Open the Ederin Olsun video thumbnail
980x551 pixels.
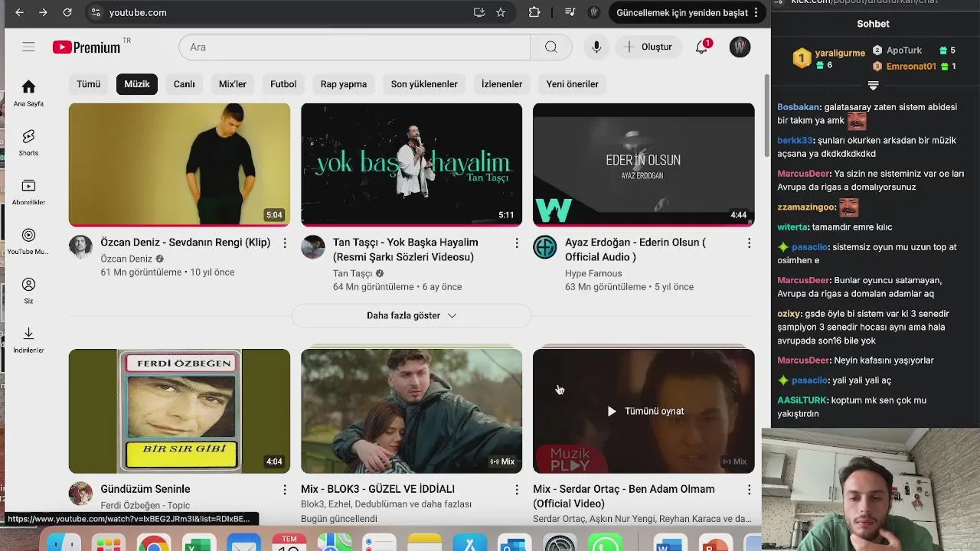(x=644, y=165)
